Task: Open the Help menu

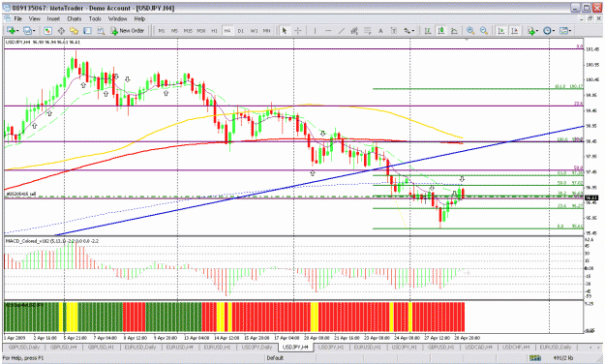Action: click(139, 18)
